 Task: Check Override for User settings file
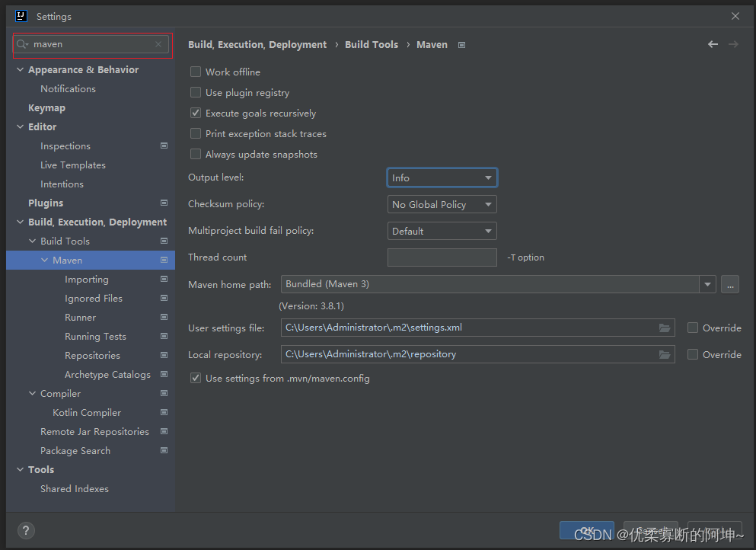point(692,328)
